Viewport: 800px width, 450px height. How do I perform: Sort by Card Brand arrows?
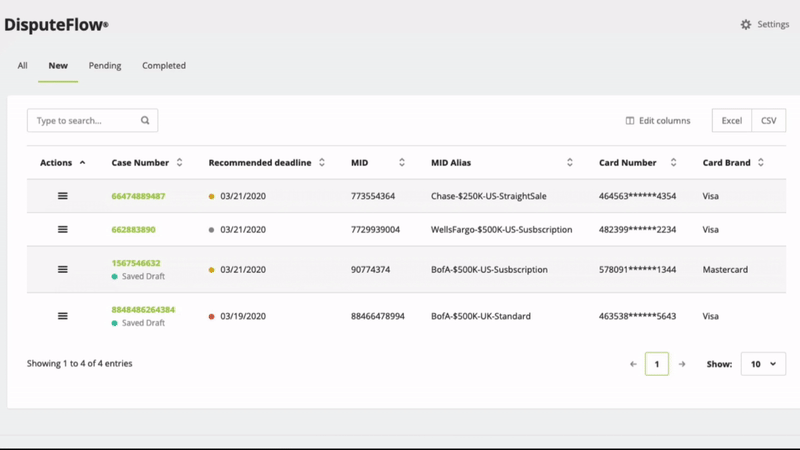(x=761, y=163)
